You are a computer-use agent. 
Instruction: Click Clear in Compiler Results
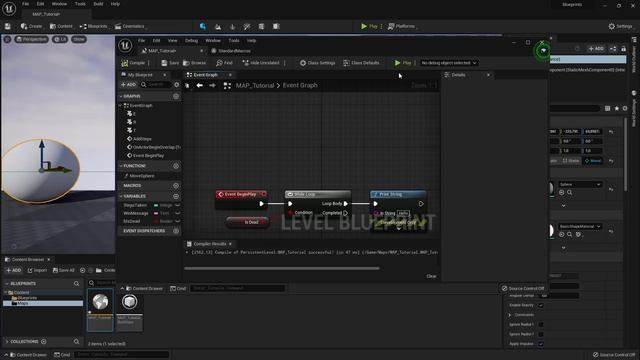pos(431,276)
